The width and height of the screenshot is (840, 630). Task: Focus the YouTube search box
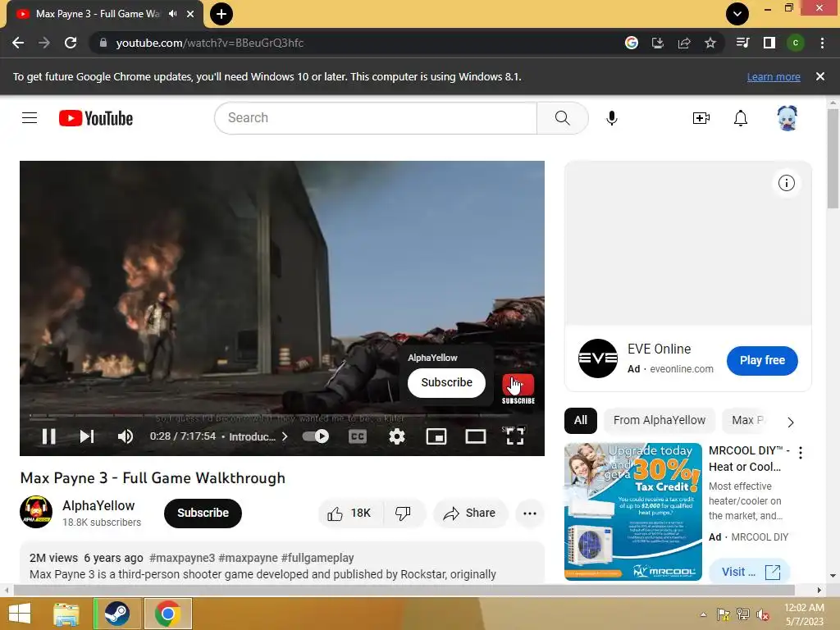[x=376, y=118]
